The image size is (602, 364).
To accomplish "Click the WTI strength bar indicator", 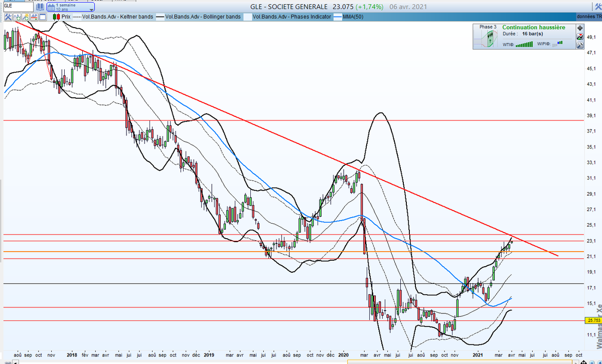I will 525,44.
